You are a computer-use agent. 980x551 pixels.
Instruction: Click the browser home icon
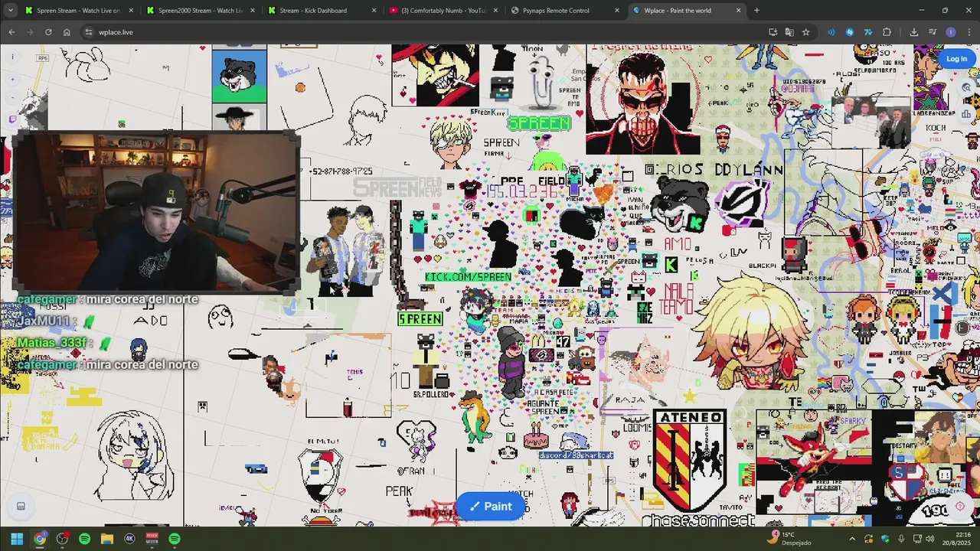click(x=67, y=32)
